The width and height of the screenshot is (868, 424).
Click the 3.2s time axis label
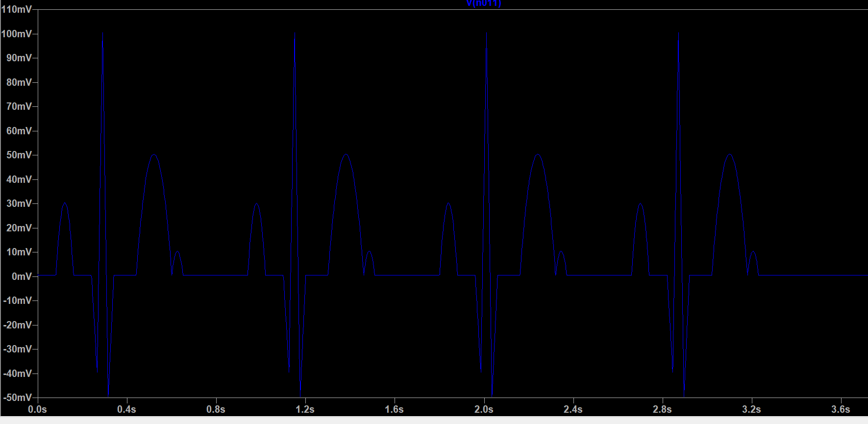(751, 409)
